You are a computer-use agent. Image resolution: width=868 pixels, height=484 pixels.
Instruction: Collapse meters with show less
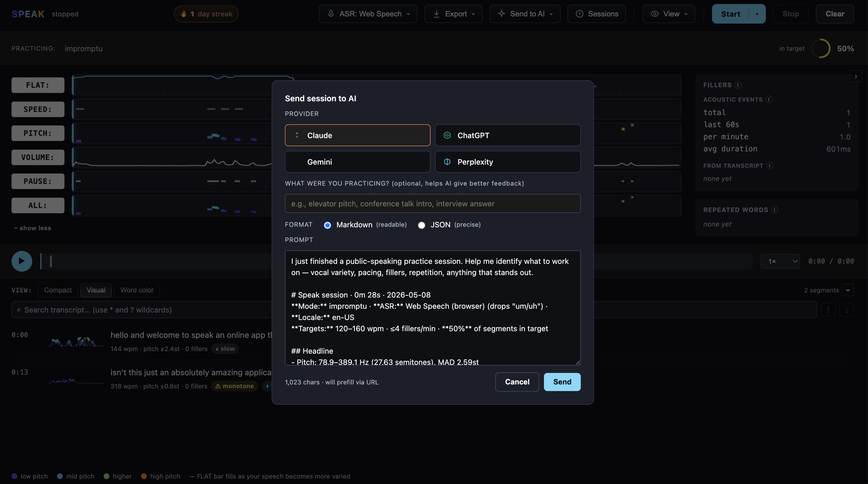[32, 228]
